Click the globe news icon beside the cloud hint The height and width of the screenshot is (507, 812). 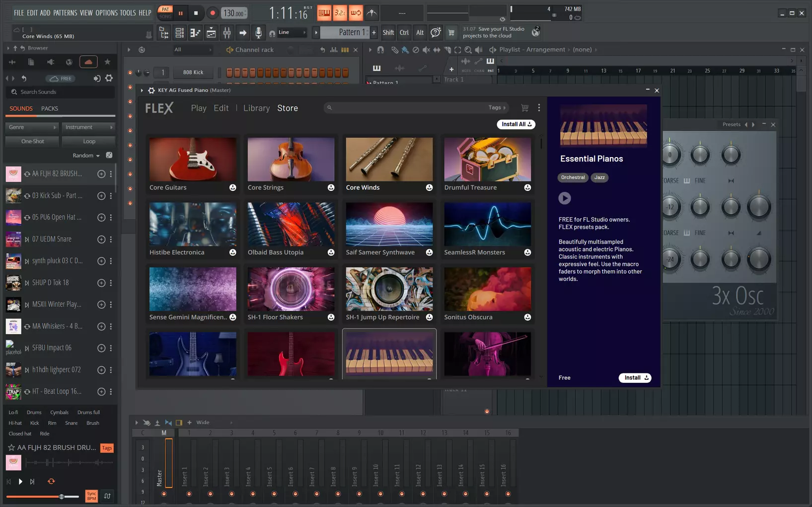pyautogui.click(x=535, y=32)
